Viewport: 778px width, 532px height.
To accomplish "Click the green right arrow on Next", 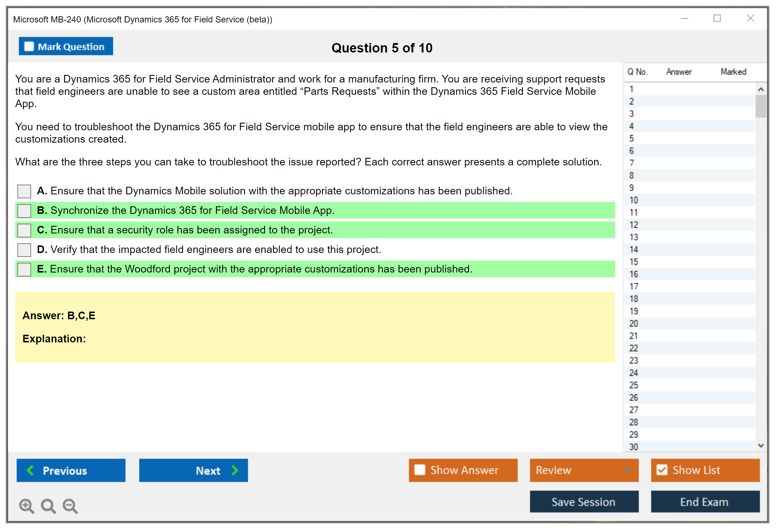I will coord(235,470).
